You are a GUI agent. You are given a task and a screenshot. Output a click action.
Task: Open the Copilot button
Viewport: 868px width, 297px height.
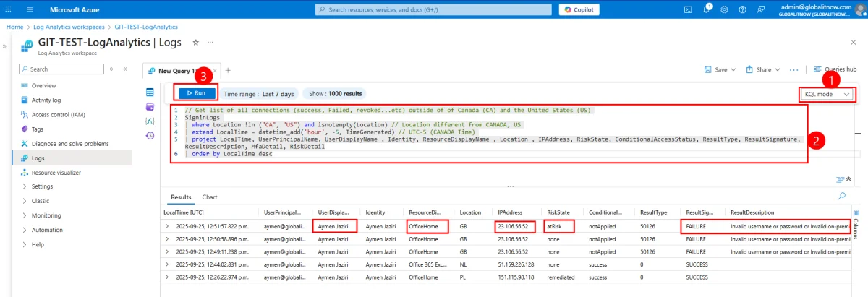[580, 9]
